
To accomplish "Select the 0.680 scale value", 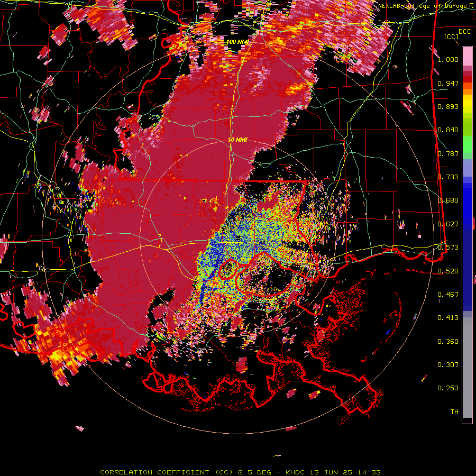I will 448,200.
